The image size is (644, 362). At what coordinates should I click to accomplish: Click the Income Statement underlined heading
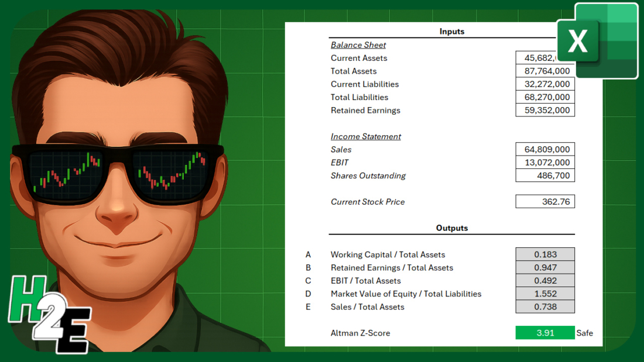pyautogui.click(x=365, y=137)
